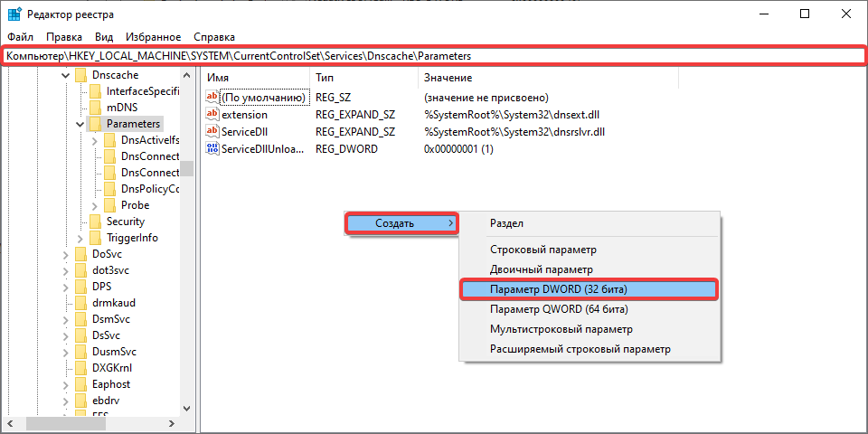Expand the DoSvc key in tree
The height and width of the screenshot is (434, 868).
[x=66, y=254]
